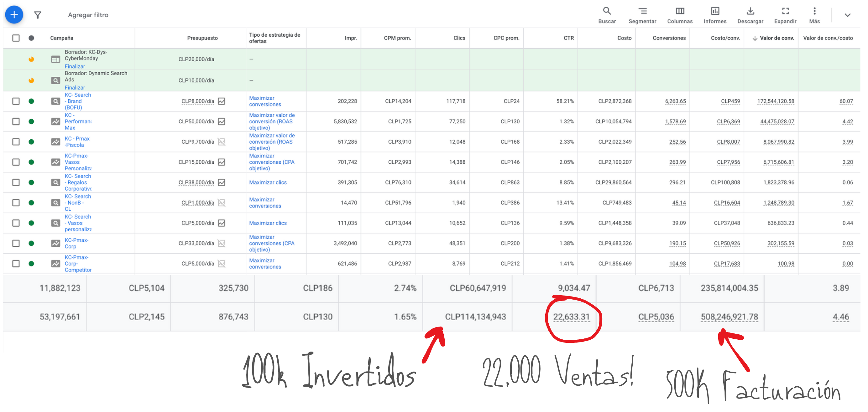Image resolution: width=868 pixels, height=412 pixels.
Task: Click the Agregar filtro input field
Action: 88,15
